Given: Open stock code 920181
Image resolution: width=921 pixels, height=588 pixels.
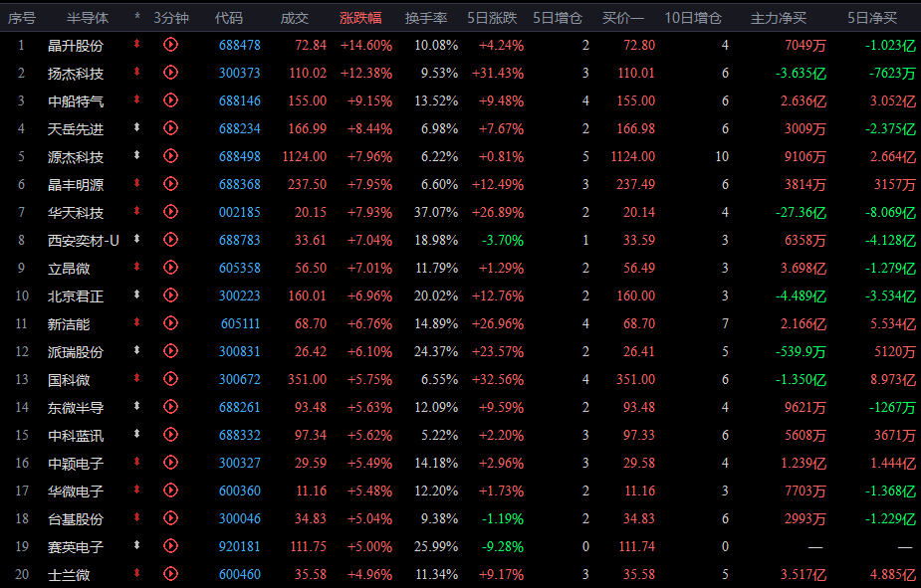Looking at the screenshot, I should (x=240, y=547).
